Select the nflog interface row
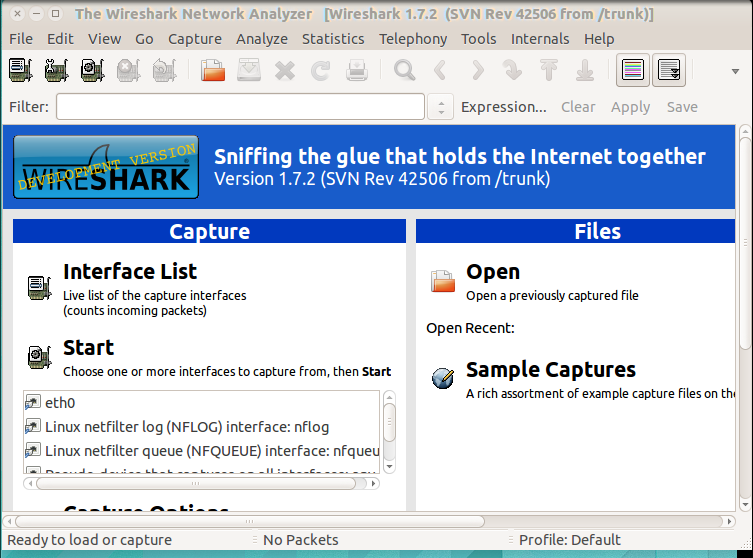 click(x=201, y=426)
